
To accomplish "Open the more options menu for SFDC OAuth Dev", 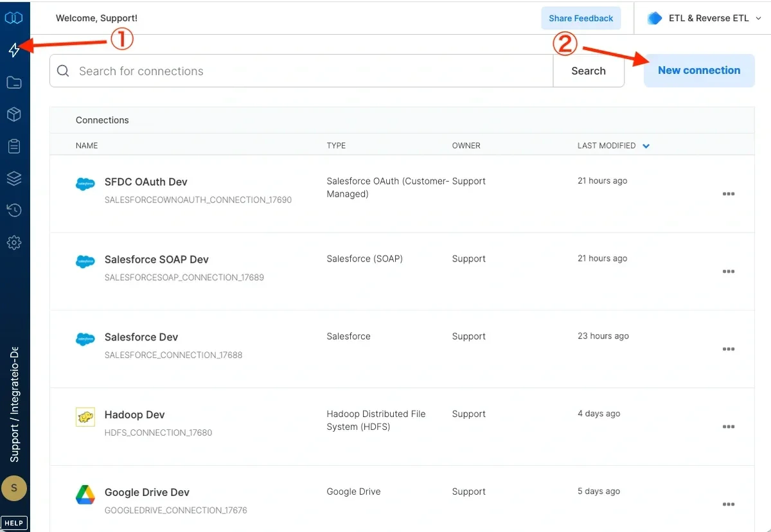I will coord(728,194).
